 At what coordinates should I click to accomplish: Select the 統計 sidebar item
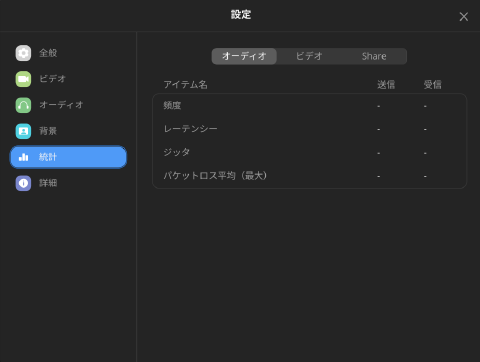(x=68, y=157)
